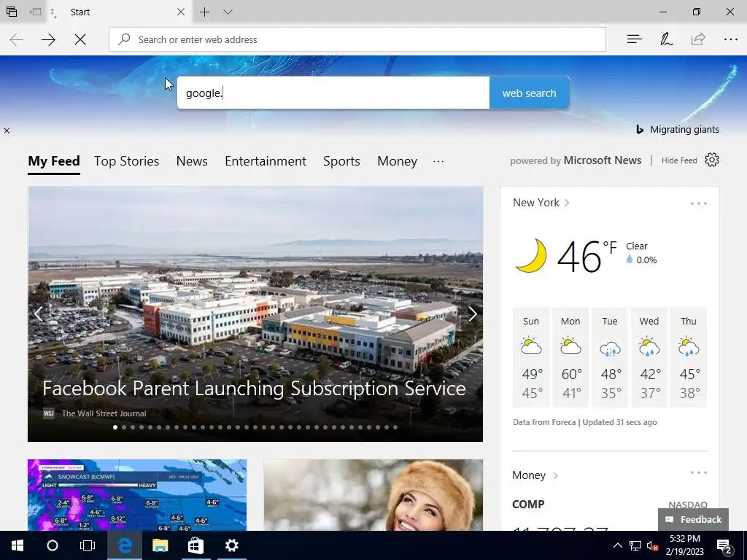Open Facebook Parent Launching Subscription Service story
Image resolution: width=747 pixels, height=560 pixels.
pos(254,389)
